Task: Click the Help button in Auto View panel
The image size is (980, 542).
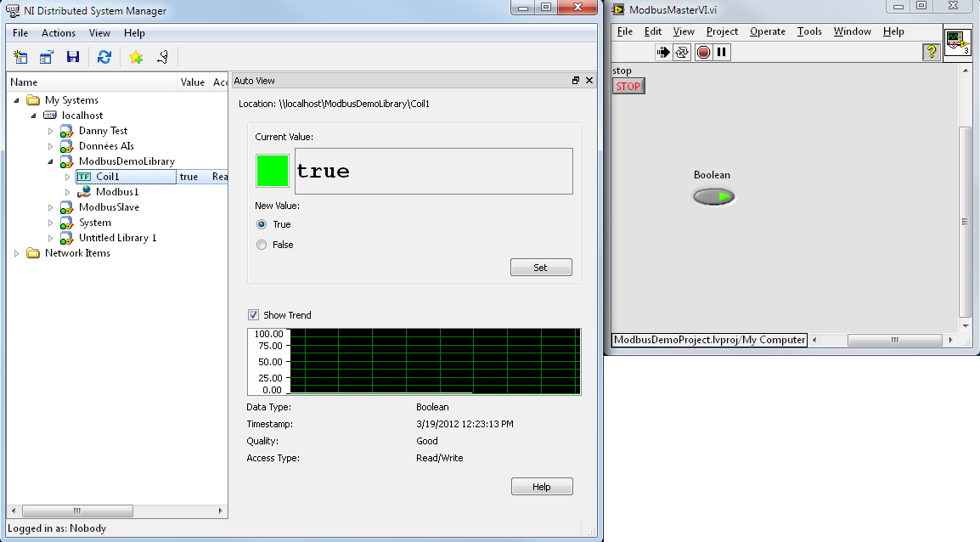Action: (x=542, y=486)
